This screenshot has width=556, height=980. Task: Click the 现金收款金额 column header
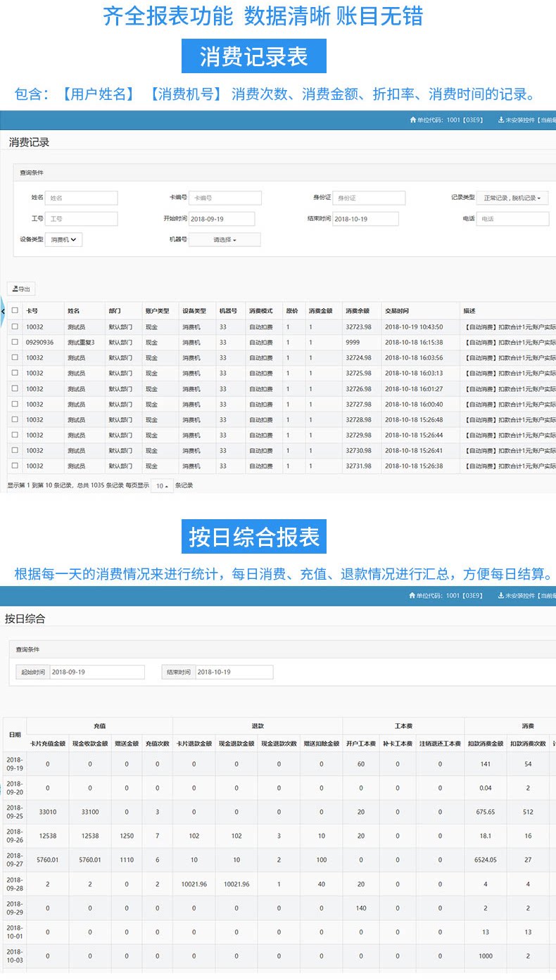pyautogui.click(x=90, y=743)
